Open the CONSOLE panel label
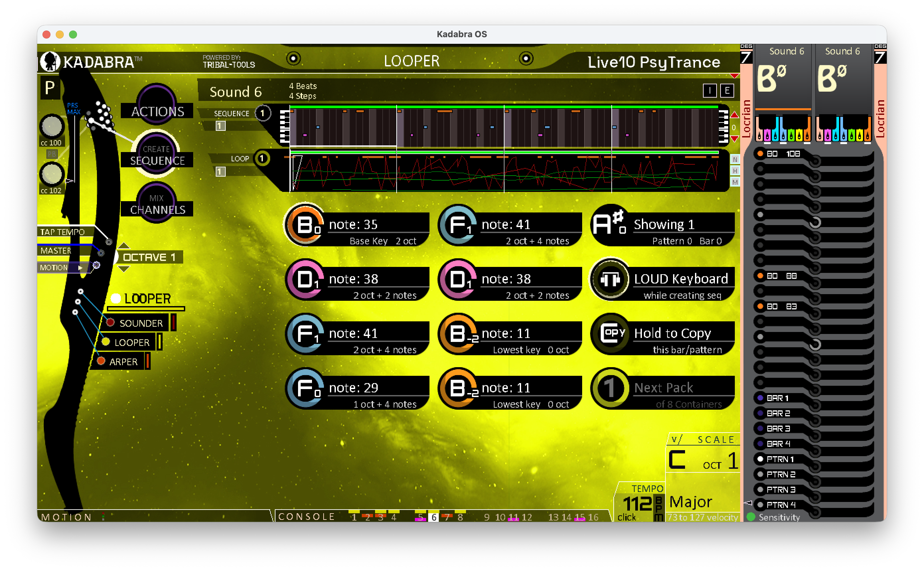Screen dimensions: 924x571 (x=306, y=517)
